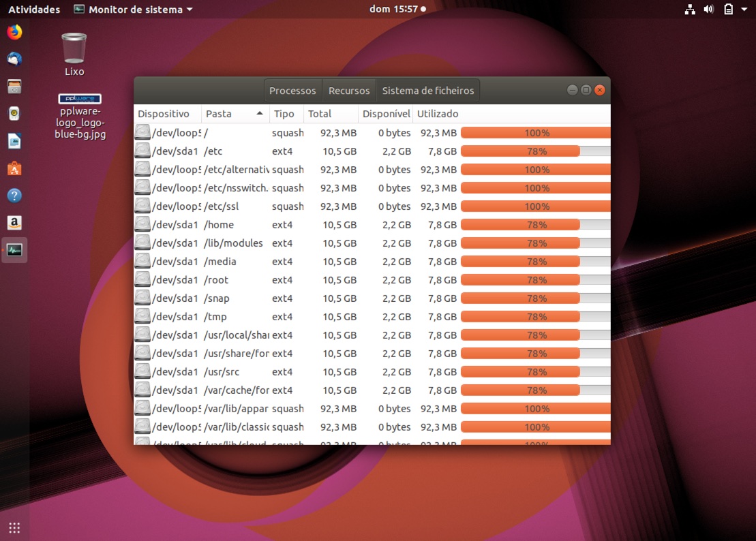Click the network icon in the top bar
Viewport: 756px width, 541px height.
(690, 10)
